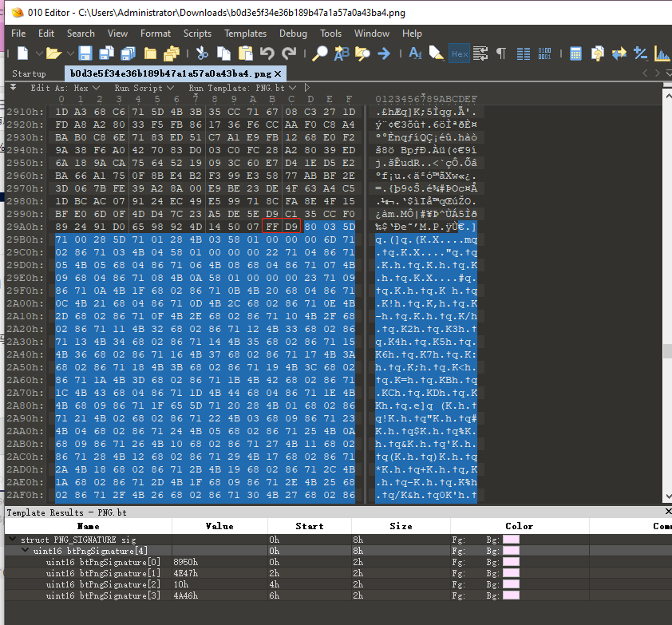The image size is (672, 625).
Task: Click the binary 0100/0001 view icon
Action: click(x=544, y=53)
